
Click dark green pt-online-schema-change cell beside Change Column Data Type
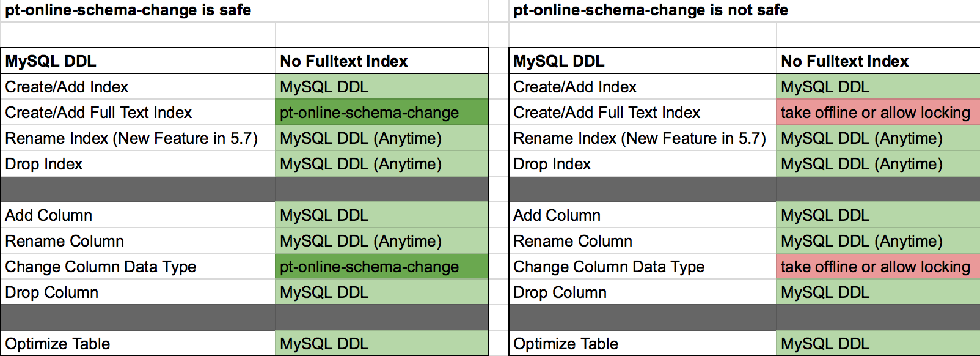click(369, 267)
